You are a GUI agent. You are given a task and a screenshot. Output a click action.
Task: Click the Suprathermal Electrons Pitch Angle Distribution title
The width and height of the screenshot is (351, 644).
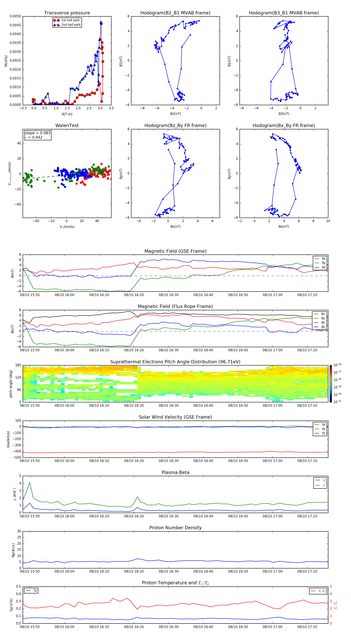(175, 362)
